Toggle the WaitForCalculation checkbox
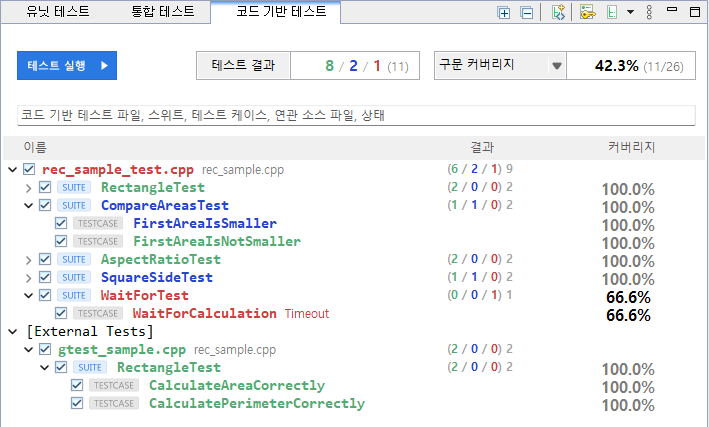Screen dimensions: 709x427 61,313
